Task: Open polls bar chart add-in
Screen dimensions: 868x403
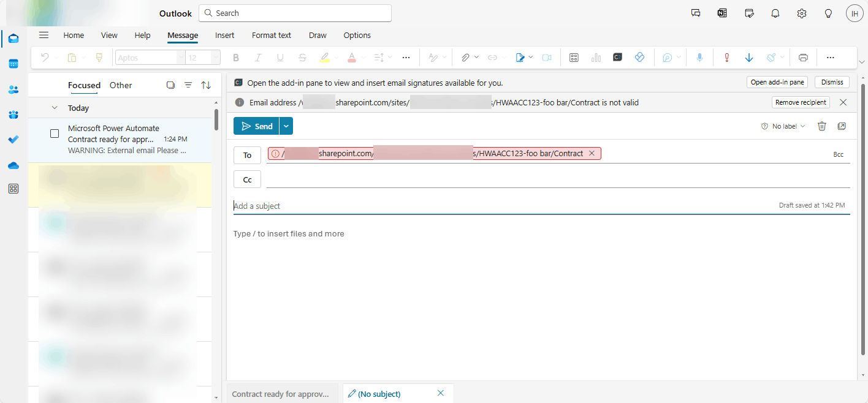Action: tap(596, 58)
